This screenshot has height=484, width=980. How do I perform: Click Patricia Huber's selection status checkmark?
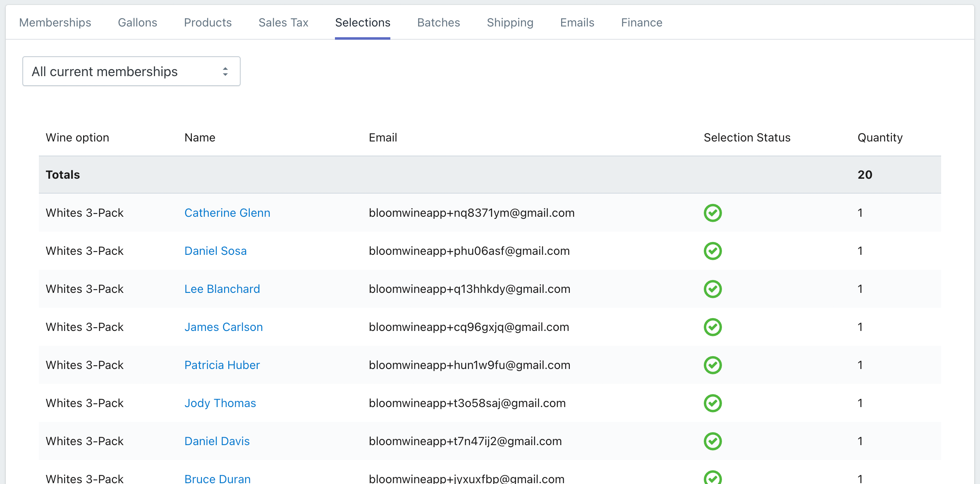click(x=712, y=365)
